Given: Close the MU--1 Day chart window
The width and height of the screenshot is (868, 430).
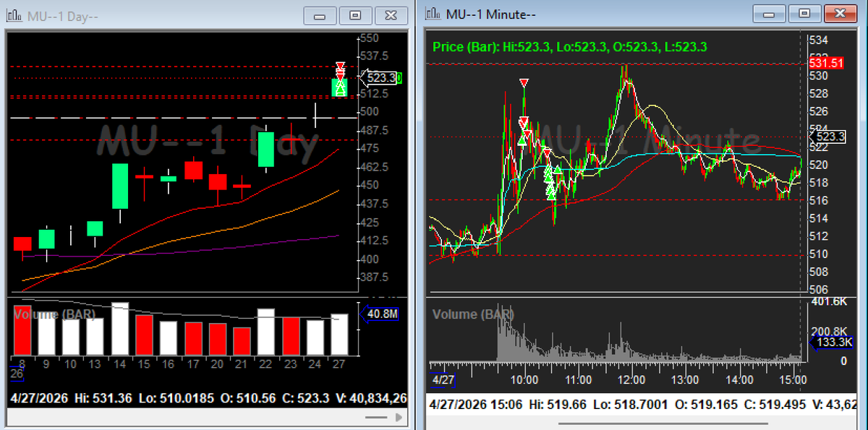Looking at the screenshot, I should [x=391, y=15].
